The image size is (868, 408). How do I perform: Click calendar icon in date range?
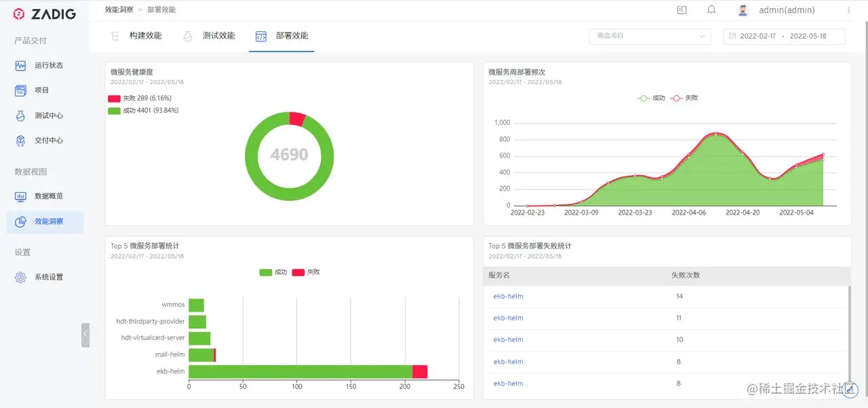tap(731, 37)
